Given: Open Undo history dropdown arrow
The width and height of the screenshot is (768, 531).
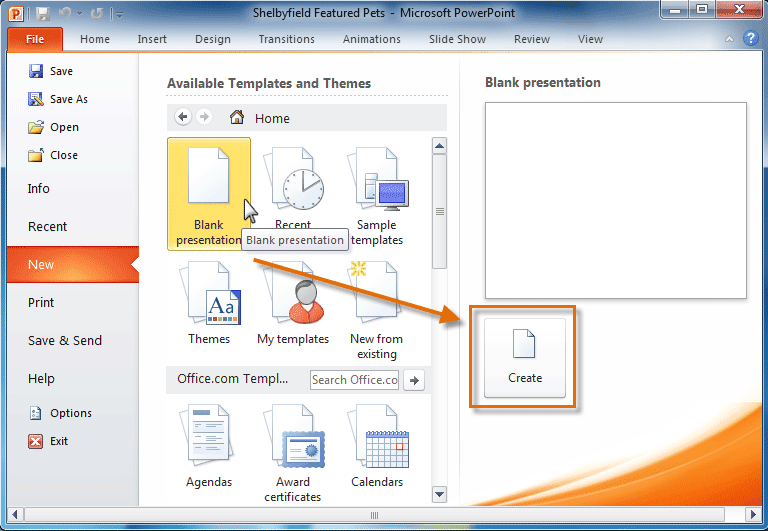Looking at the screenshot, I should click(x=79, y=14).
